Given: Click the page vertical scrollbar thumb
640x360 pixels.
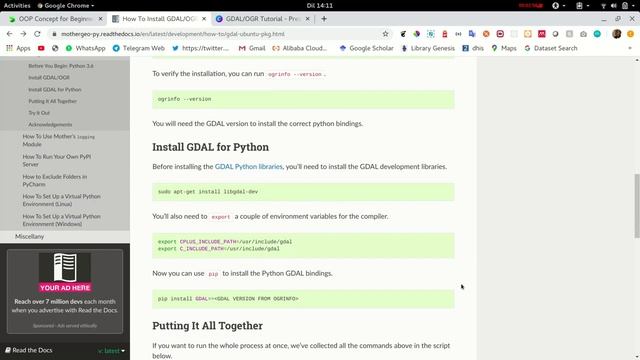Looking at the screenshot, I should pyautogui.click(x=637, y=206).
